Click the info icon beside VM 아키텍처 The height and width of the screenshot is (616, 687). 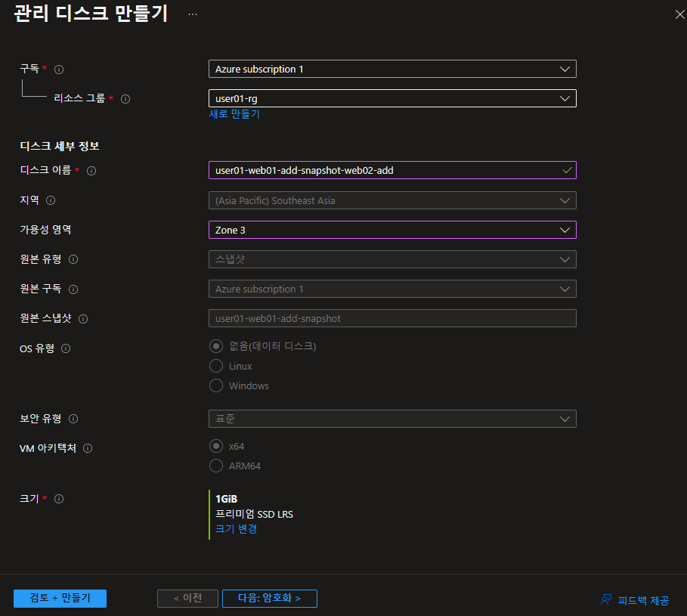pos(88,448)
